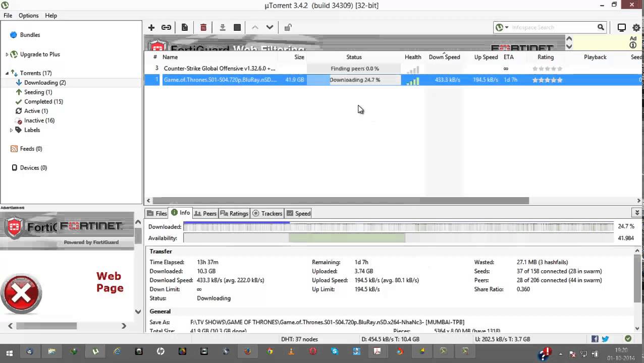Click the Infospace Search input field
Image resolution: width=644 pixels, height=363 pixels.
553,28
